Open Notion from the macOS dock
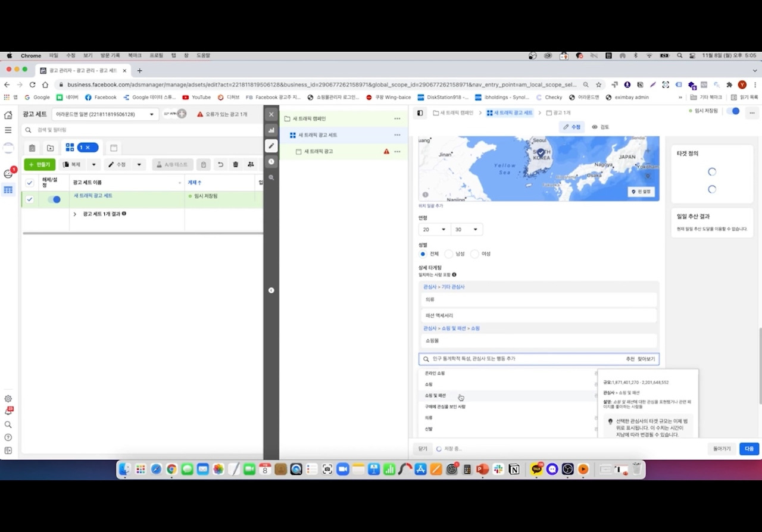The height and width of the screenshot is (532, 762). pos(514,470)
